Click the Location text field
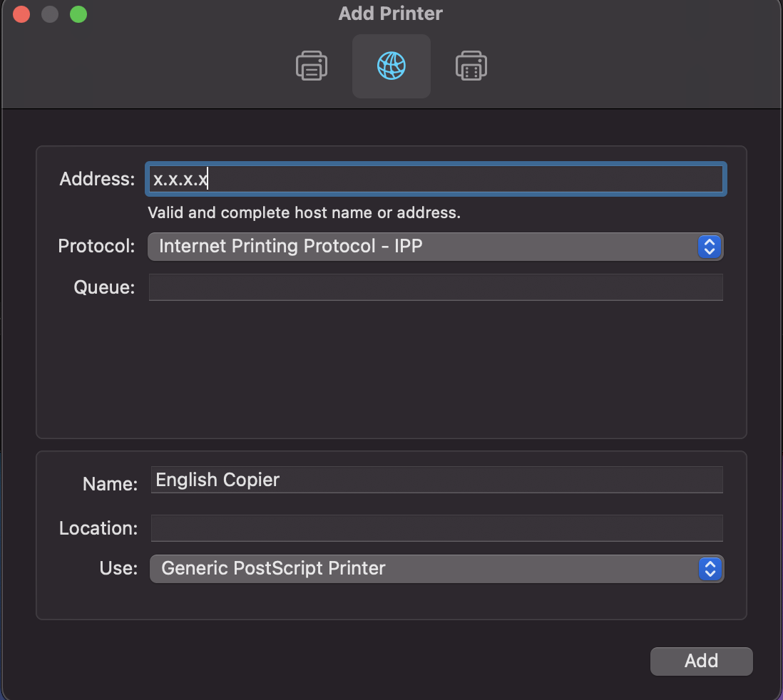 pyautogui.click(x=435, y=528)
